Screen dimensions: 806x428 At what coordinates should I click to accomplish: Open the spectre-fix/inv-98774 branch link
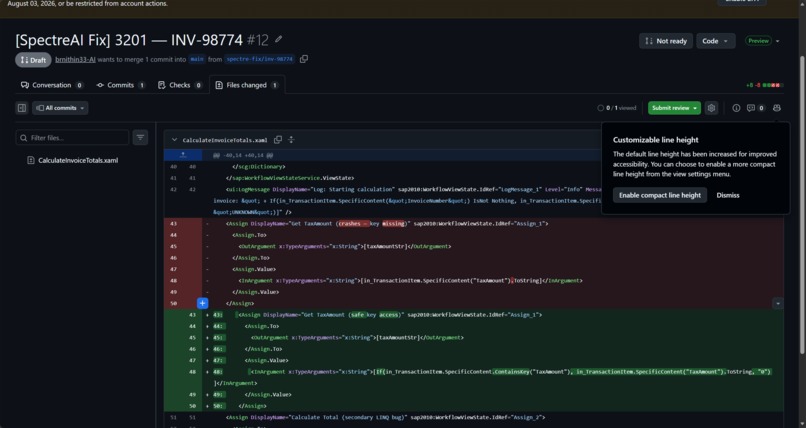tap(260, 59)
